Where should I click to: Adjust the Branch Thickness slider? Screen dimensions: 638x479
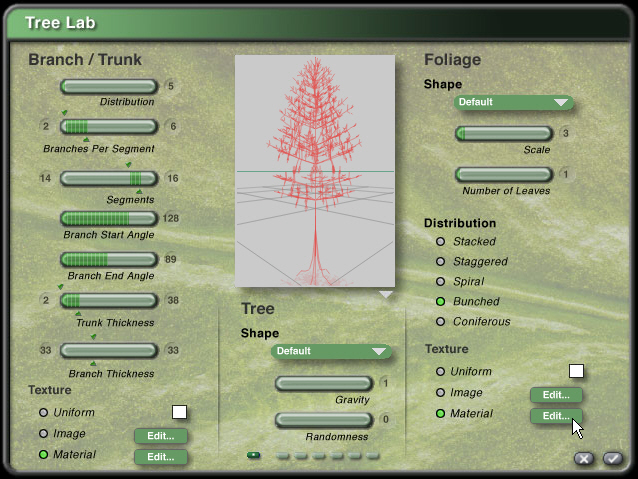click(109, 350)
